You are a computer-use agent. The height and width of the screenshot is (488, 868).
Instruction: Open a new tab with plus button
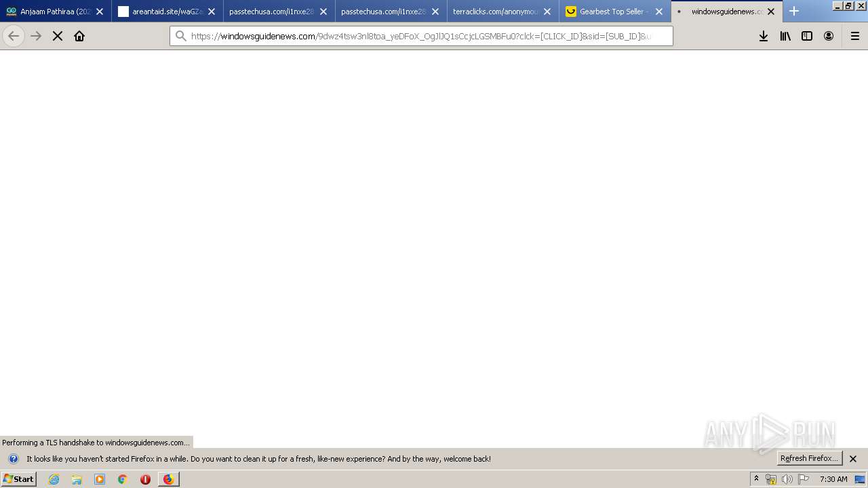click(x=794, y=12)
